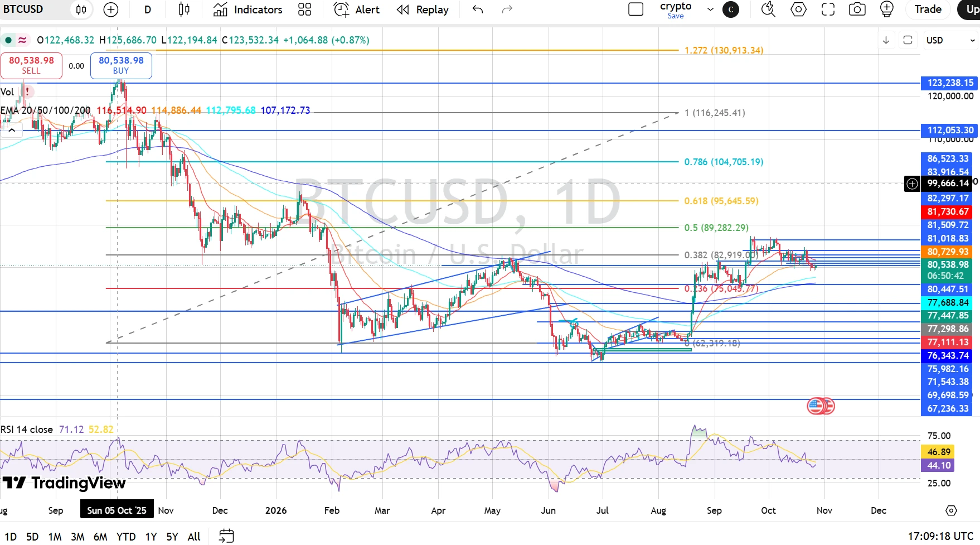The height and width of the screenshot is (545, 980).
Task: Open the Trade panel
Action: [x=928, y=9]
